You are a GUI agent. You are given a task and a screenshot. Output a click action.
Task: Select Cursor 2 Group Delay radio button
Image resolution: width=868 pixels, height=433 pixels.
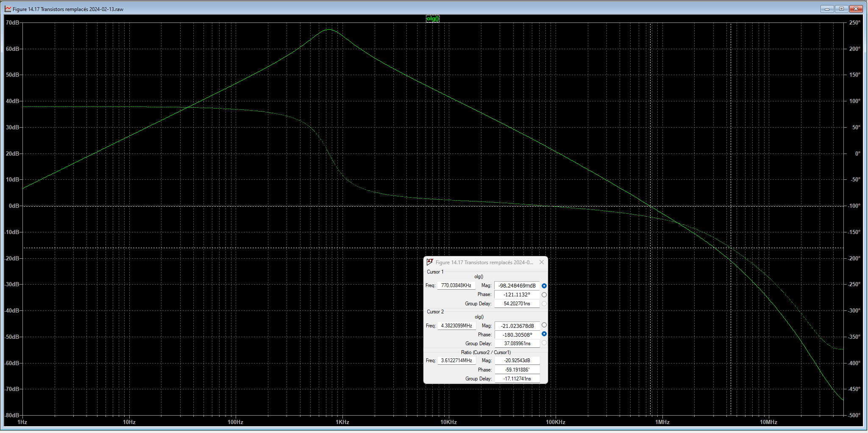pos(544,343)
